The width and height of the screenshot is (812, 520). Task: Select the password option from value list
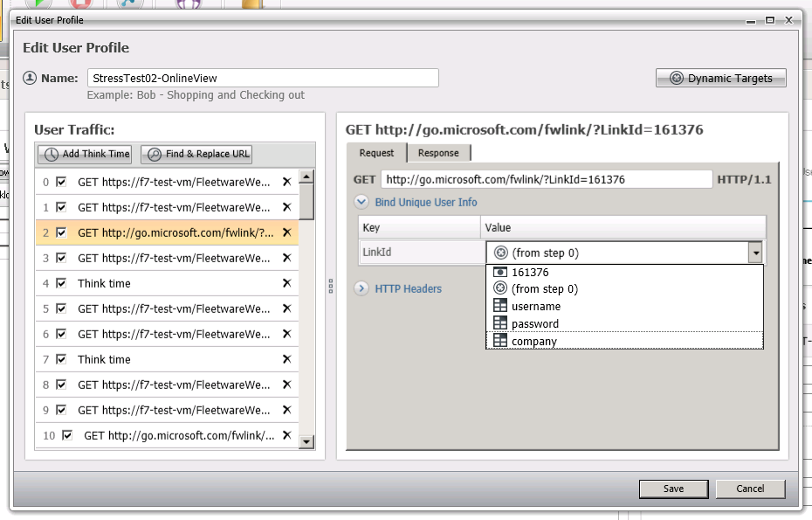pyautogui.click(x=535, y=324)
